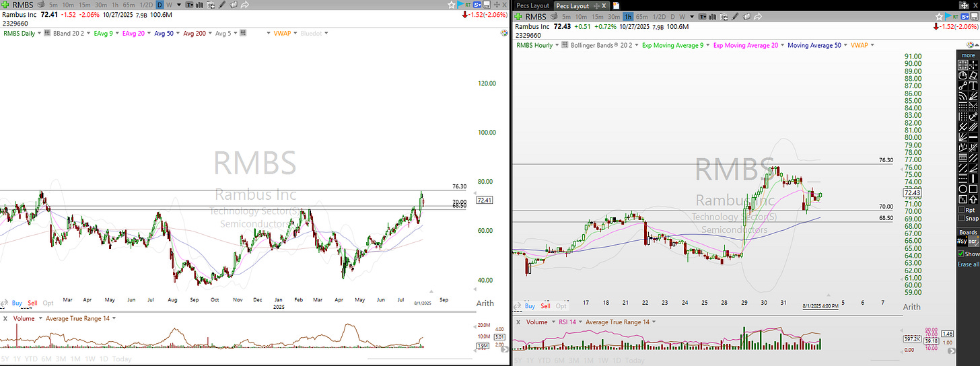Click the share arrow icon in Daily chart toolbar
The image size is (980, 366).
[245, 5]
